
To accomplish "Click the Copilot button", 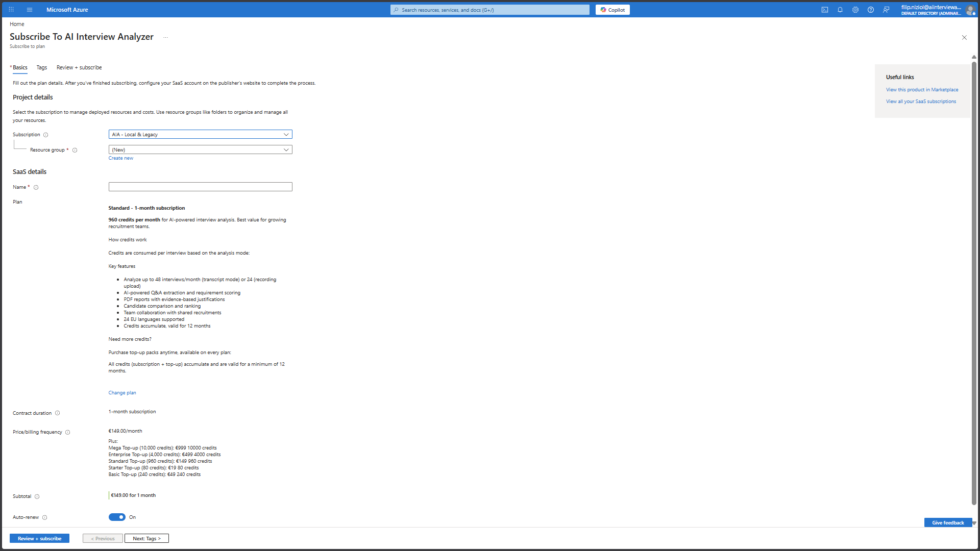I will point(612,10).
